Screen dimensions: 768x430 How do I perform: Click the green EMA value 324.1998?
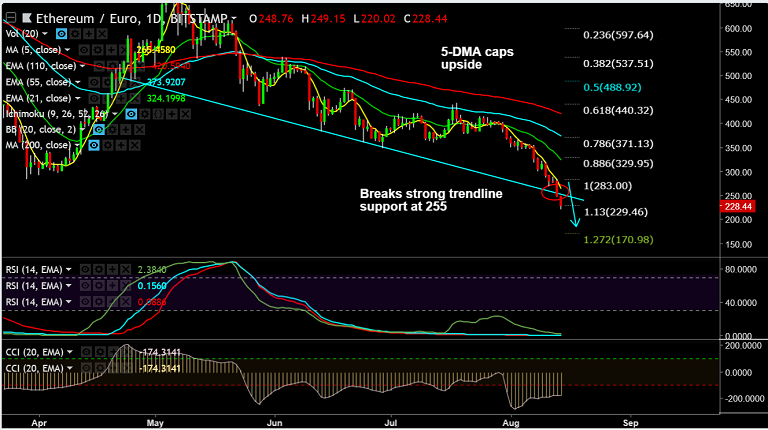point(166,98)
